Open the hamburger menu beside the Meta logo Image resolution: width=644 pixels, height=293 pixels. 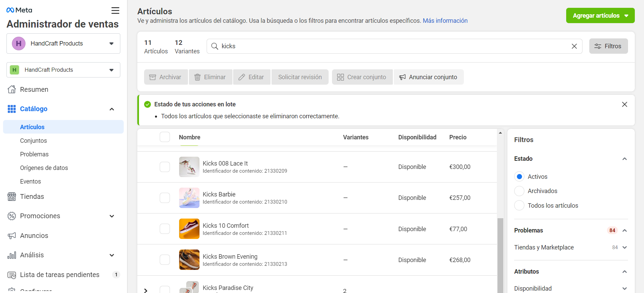115,11
